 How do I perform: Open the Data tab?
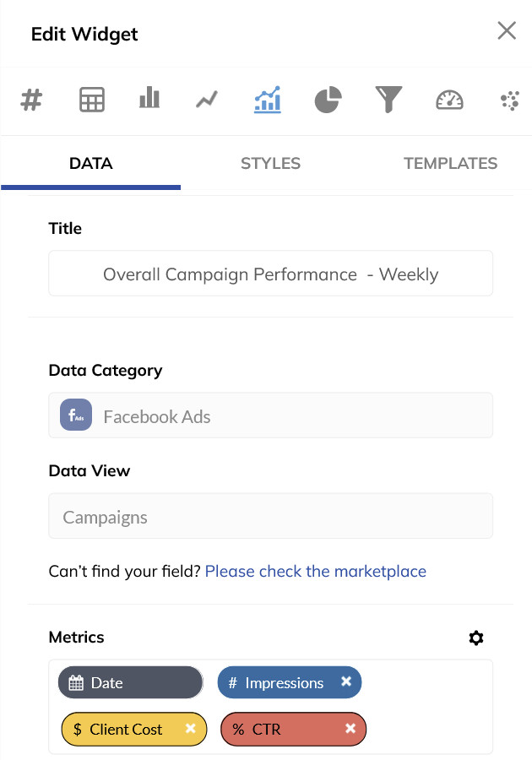(x=90, y=163)
